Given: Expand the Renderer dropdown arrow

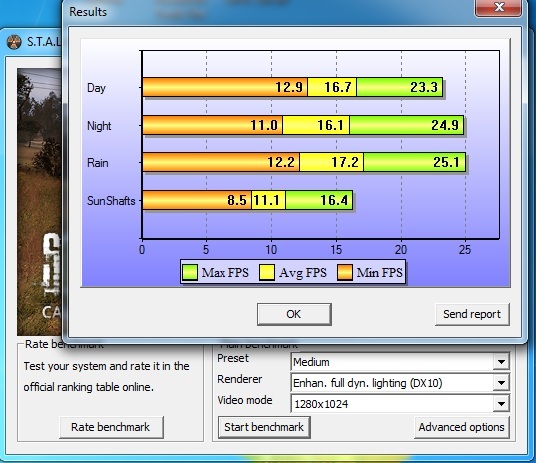Looking at the screenshot, I should [501, 383].
